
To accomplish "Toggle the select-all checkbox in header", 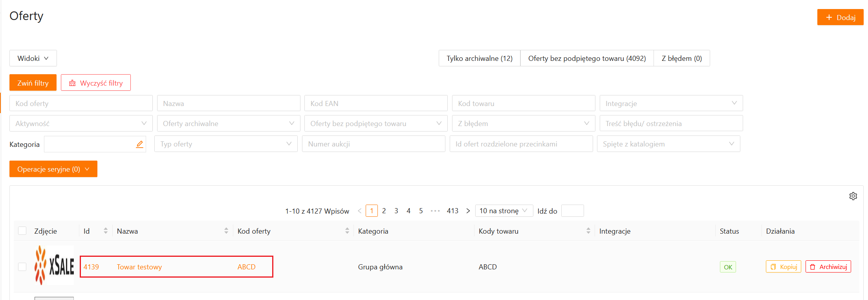I will click(22, 231).
